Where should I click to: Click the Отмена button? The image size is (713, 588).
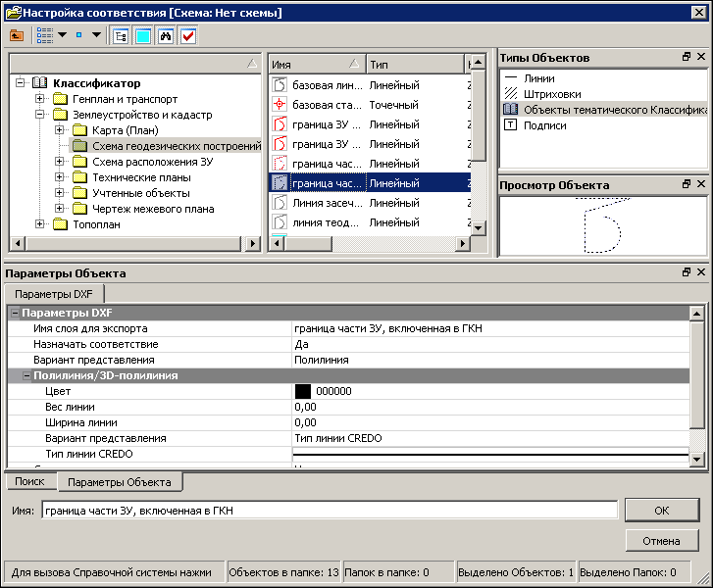pyautogui.click(x=662, y=541)
